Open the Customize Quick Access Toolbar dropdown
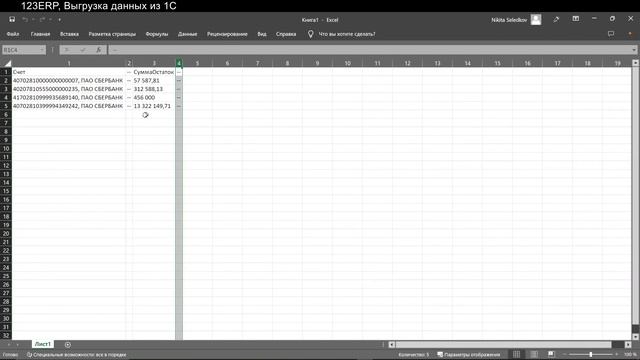 (x=60, y=20)
